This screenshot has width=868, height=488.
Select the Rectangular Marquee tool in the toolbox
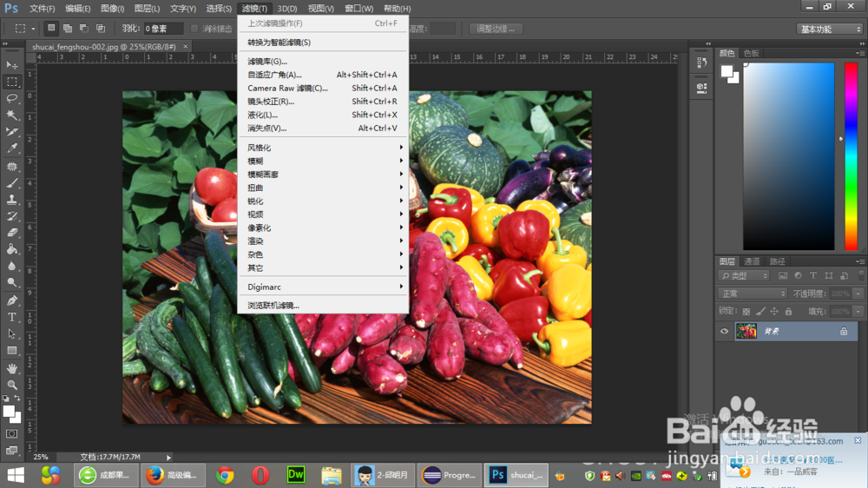point(11,82)
